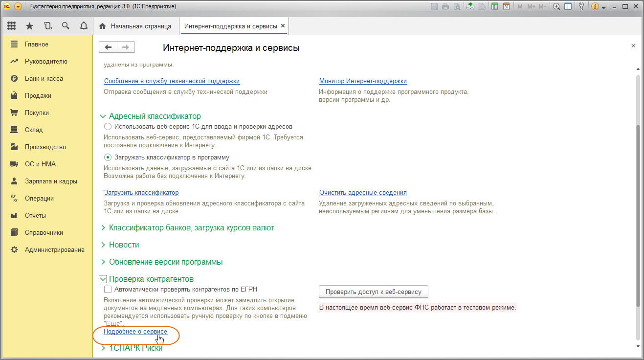Close the Интернет-поддержка и сервисы tab
This screenshot has height=360, width=644.
pos(283,26)
